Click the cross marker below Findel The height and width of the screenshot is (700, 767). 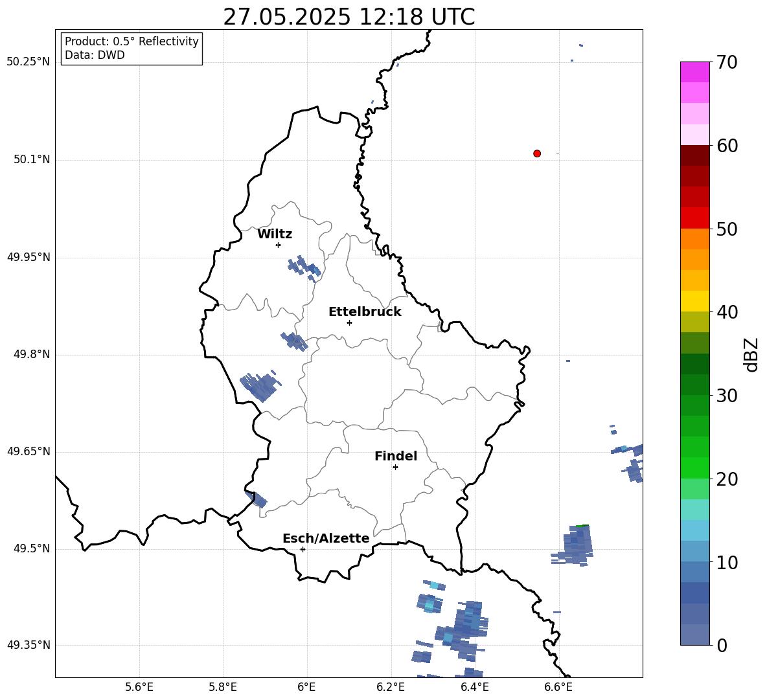395,468
